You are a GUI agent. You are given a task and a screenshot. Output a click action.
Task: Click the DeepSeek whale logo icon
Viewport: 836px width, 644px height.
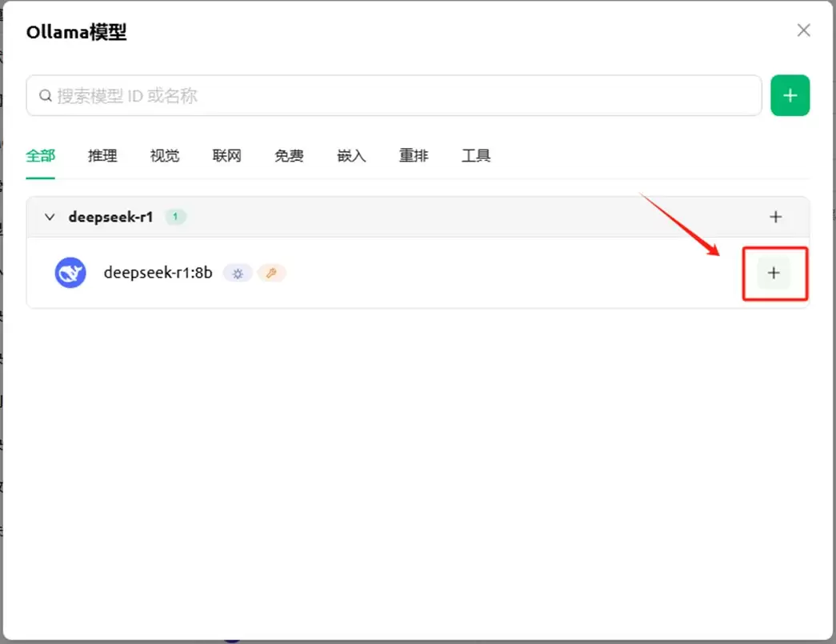70,273
